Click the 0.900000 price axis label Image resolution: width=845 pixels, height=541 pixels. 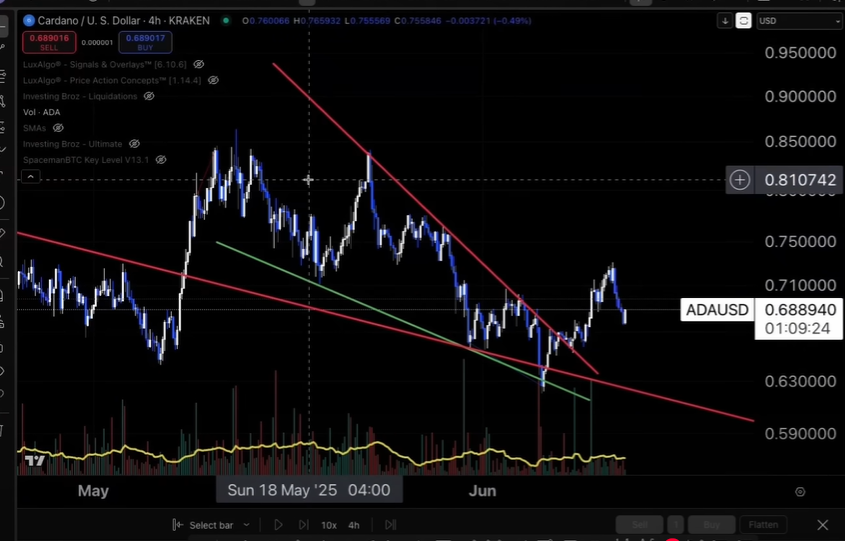[800, 96]
